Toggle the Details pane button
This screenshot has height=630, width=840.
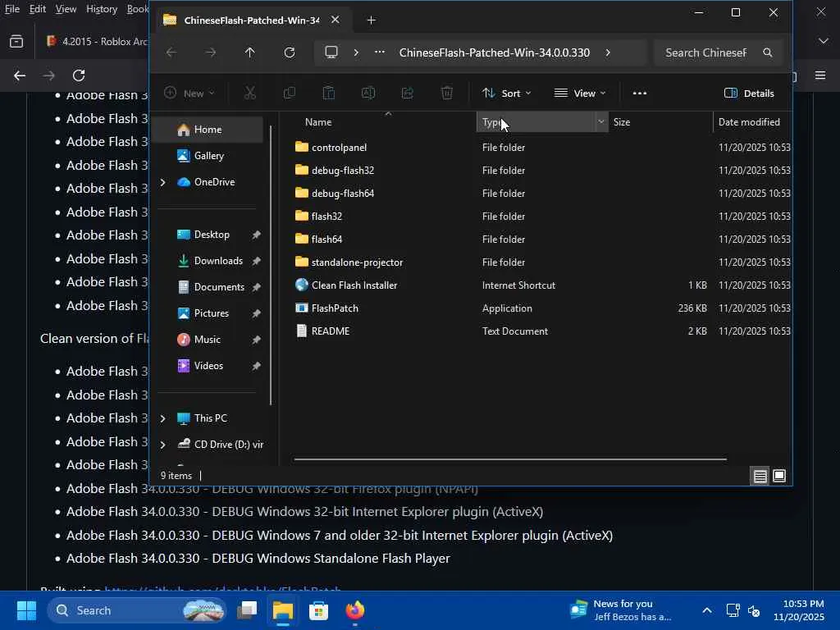click(749, 94)
